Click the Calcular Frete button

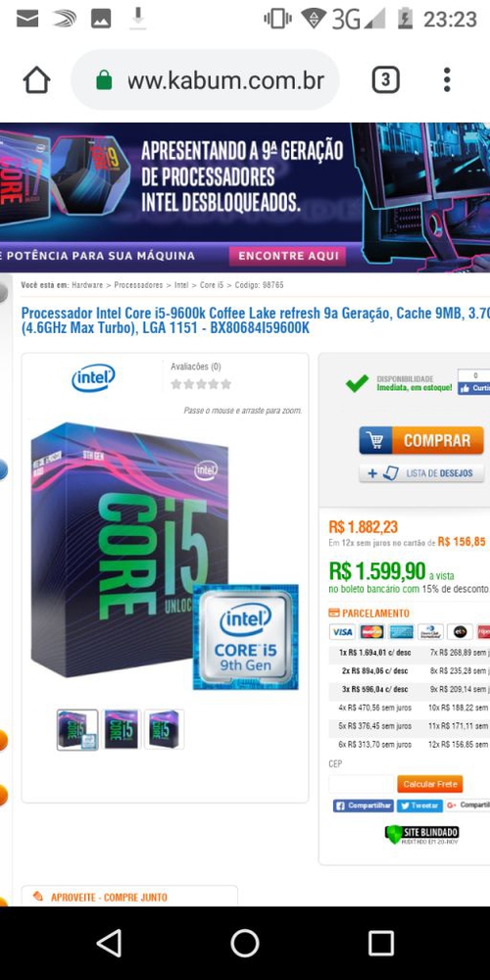point(430,784)
